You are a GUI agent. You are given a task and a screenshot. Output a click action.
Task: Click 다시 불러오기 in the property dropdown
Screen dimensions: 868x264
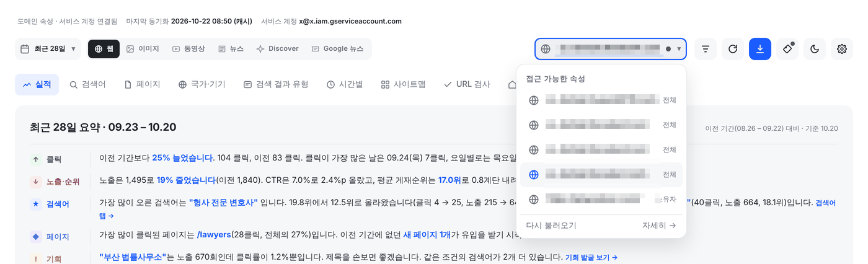pos(551,226)
